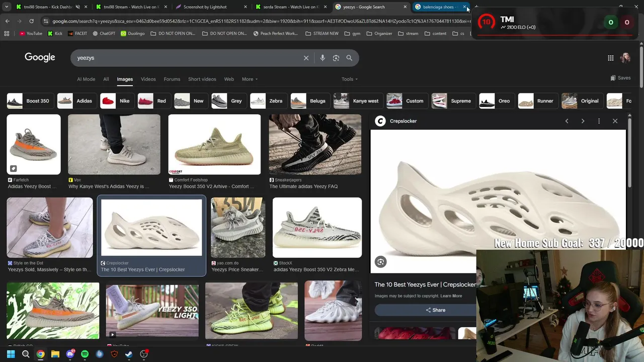Reload the page in Chrome
Image resolution: width=644 pixels, height=362 pixels.
pyautogui.click(x=31, y=21)
